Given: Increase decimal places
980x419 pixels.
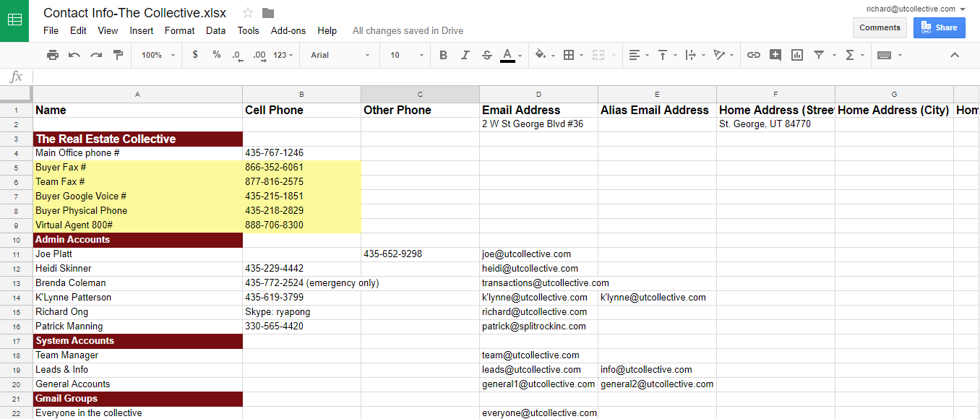Looking at the screenshot, I should point(259,55).
